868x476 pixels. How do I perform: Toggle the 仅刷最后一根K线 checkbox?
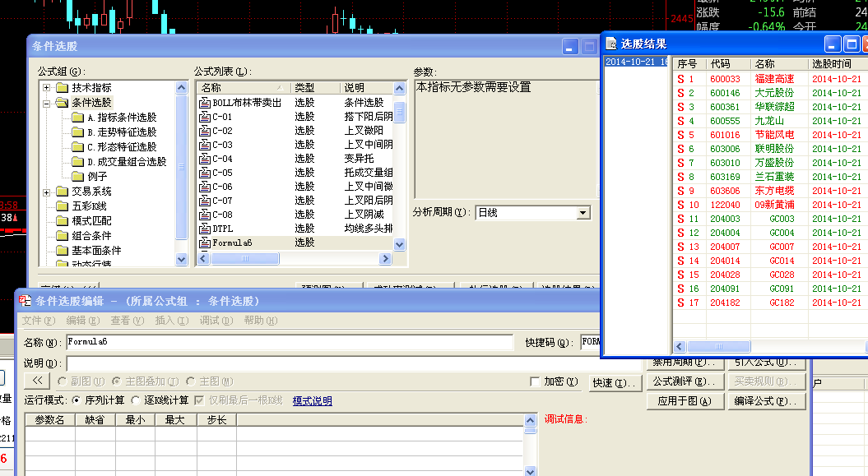pyautogui.click(x=199, y=400)
